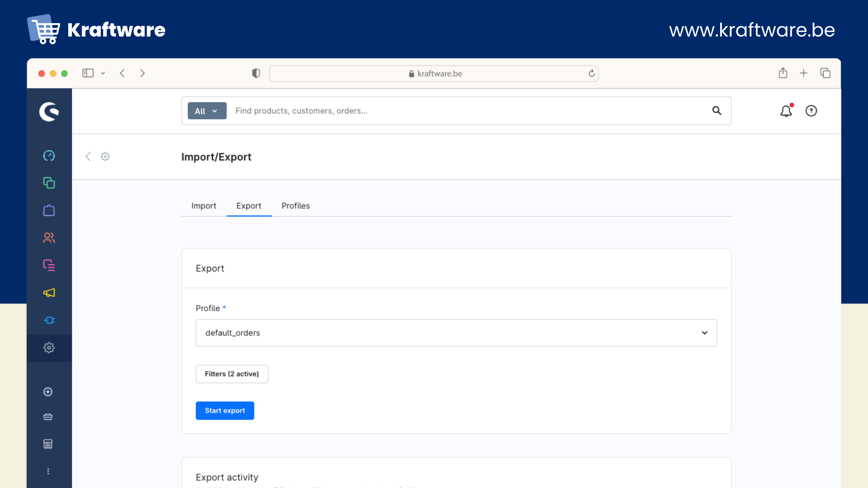Open the default_orders profile dropdown
The width and height of the screenshot is (868, 488).
pyautogui.click(x=456, y=333)
